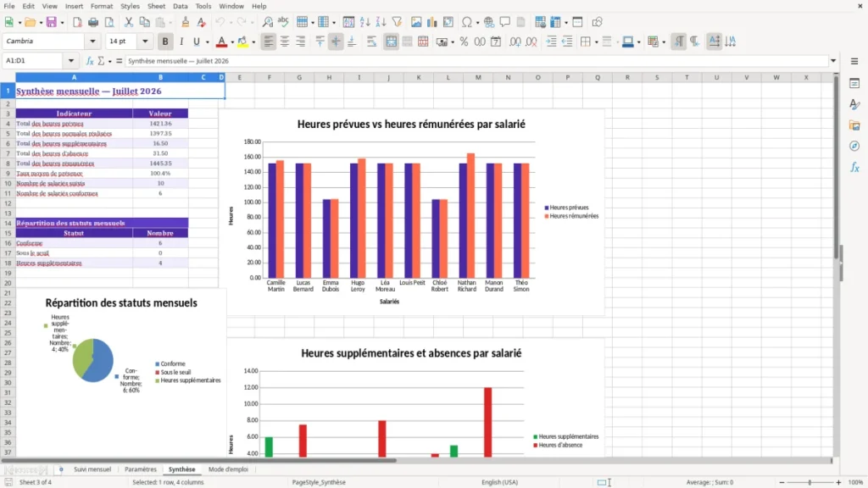Screen dimensions: 868x488
Task: Click the Cut scissors icon
Action: point(129,22)
